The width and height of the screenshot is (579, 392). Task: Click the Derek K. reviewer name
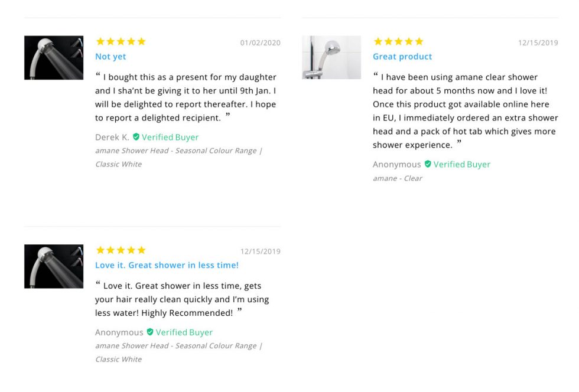point(112,137)
